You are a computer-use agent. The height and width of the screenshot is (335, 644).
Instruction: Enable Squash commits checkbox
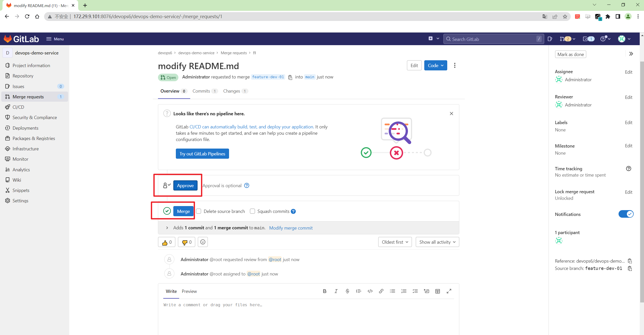(x=252, y=211)
